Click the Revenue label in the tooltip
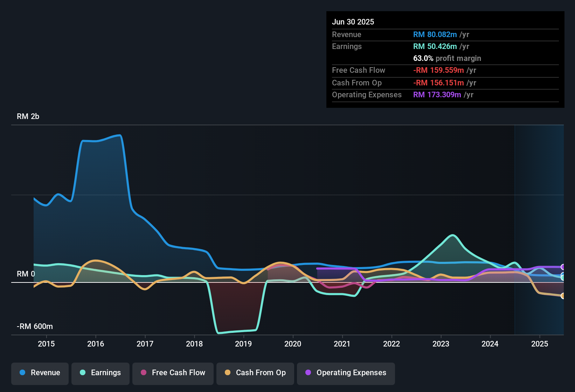This screenshot has width=575, height=392. point(347,34)
